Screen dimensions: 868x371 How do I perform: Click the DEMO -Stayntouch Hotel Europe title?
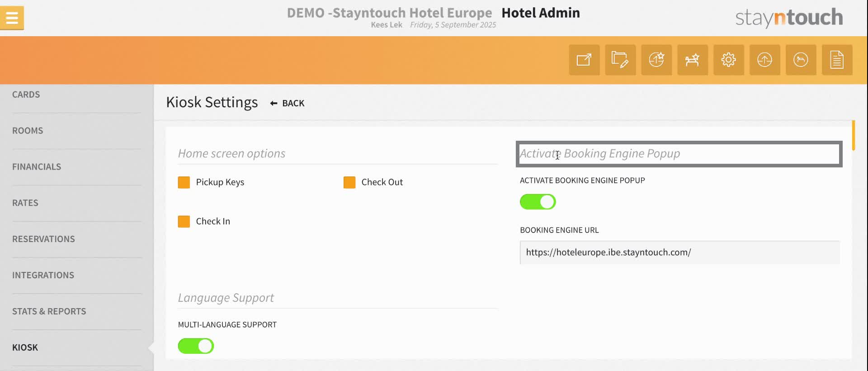(389, 13)
